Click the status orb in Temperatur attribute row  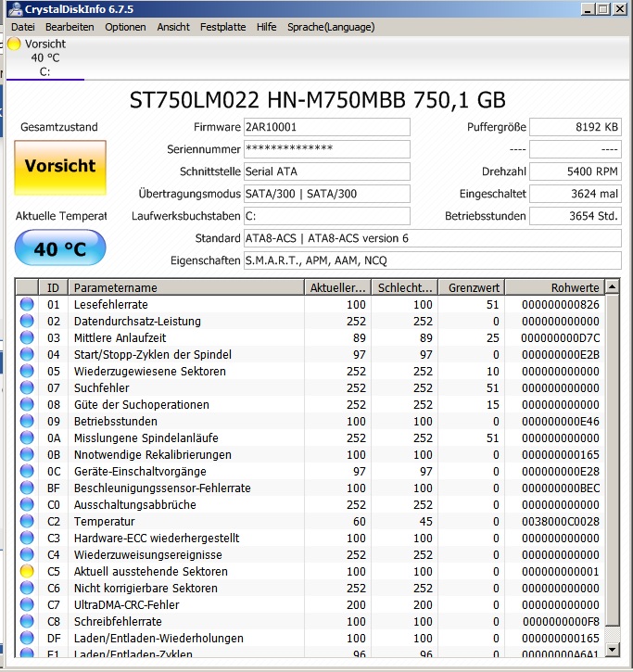click(x=27, y=522)
